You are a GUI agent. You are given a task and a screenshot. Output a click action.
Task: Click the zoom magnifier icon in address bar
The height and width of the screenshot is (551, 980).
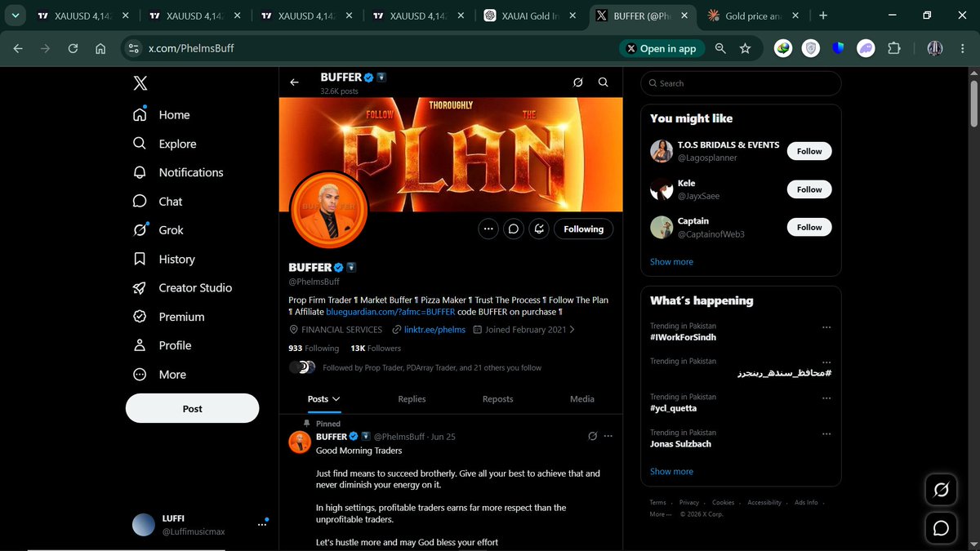pyautogui.click(x=720, y=48)
